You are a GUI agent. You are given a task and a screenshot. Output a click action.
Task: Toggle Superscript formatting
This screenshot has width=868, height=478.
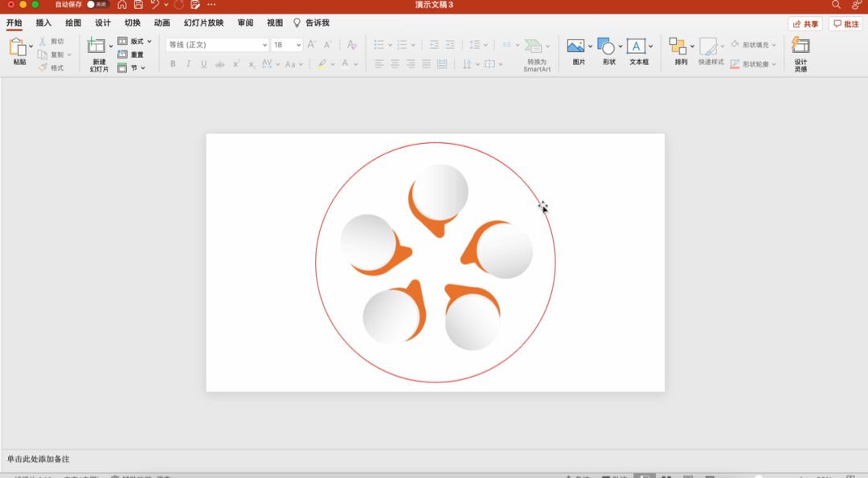(235, 64)
